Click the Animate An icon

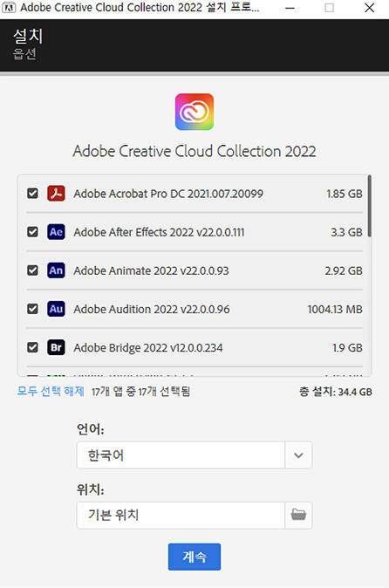[x=56, y=270]
